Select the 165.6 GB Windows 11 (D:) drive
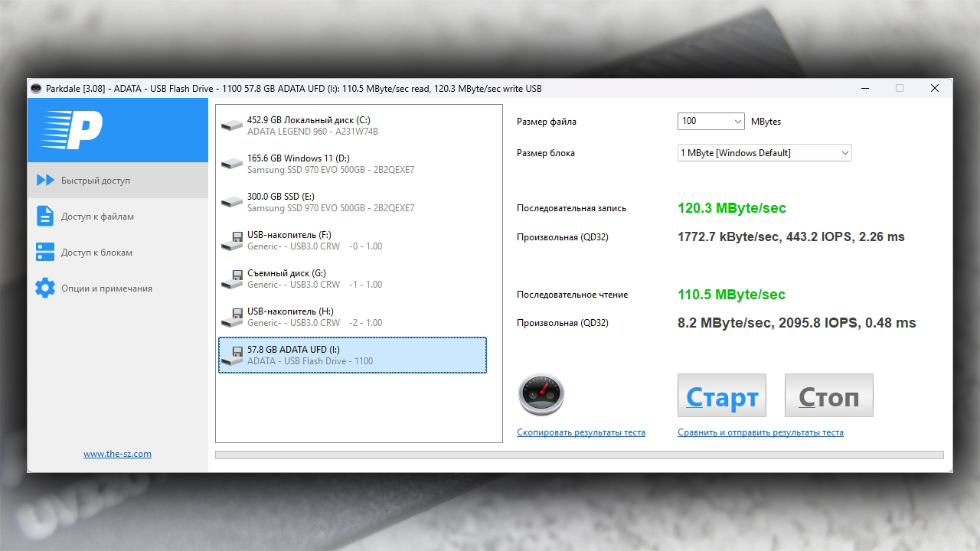980x551 pixels. pyautogui.click(x=352, y=164)
